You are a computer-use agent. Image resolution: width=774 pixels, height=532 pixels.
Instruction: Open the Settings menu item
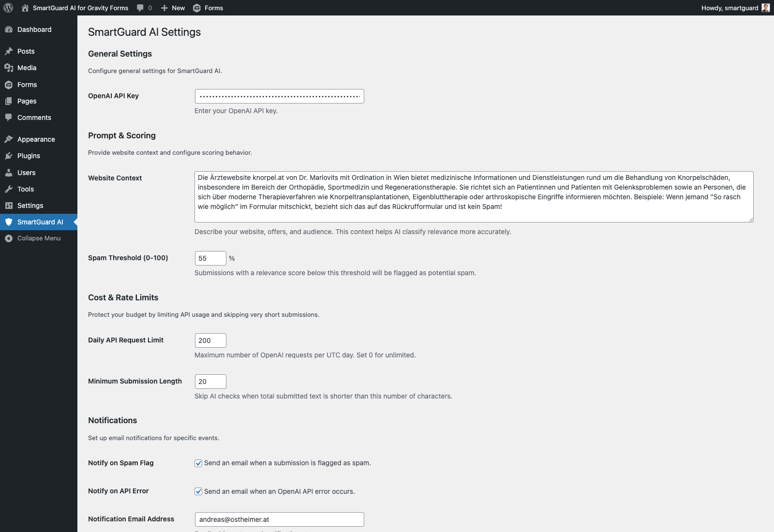click(39, 206)
